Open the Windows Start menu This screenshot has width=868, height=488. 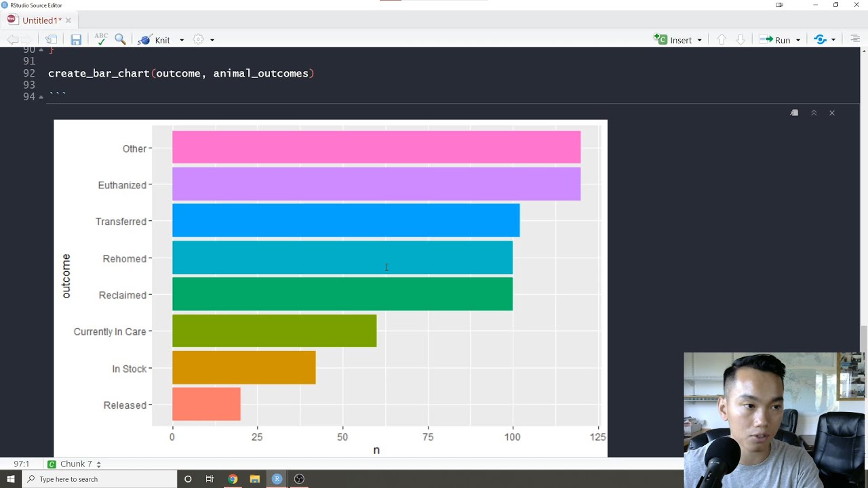tap(11, 479)
